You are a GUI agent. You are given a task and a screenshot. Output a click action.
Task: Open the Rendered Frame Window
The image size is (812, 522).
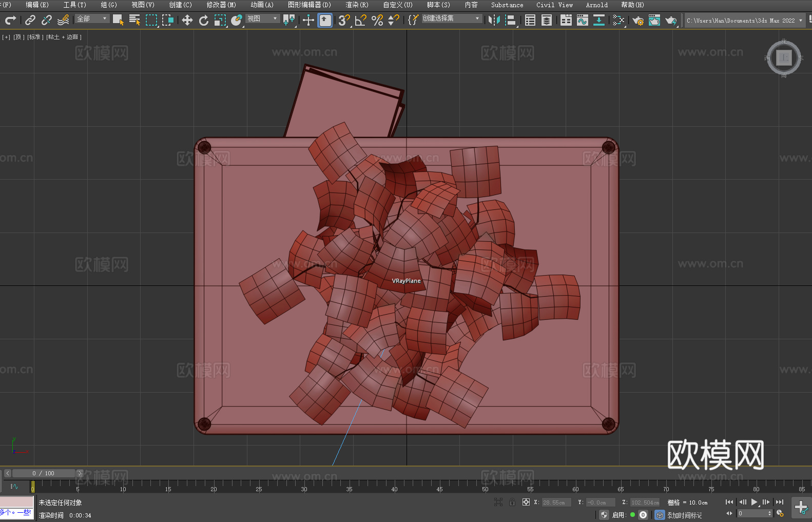(x=654, y=20)
